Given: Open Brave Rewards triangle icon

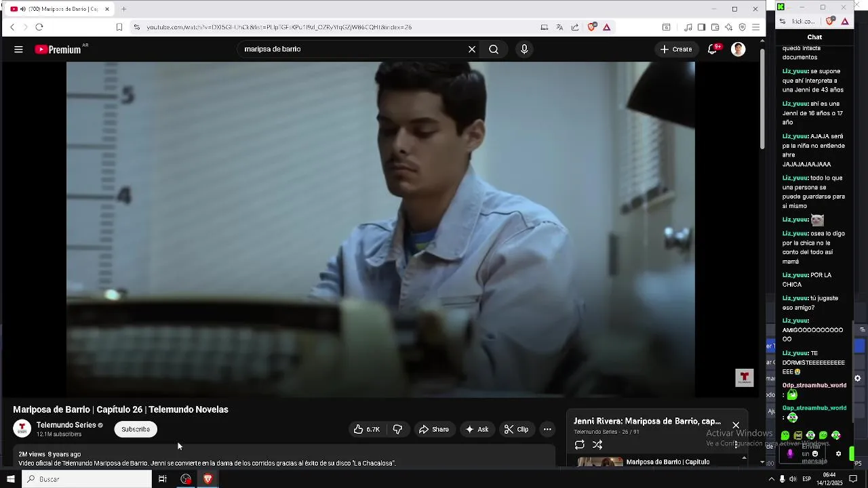Looking at the screenshot, I should pyautogui.click(x=606, y=27).
